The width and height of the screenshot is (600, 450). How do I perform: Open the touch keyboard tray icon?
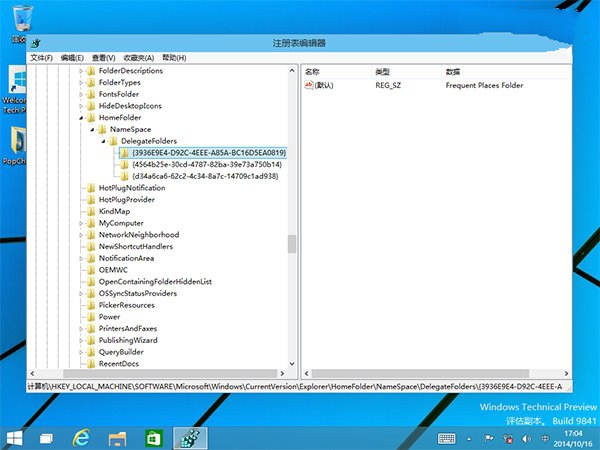click(446, 439)
